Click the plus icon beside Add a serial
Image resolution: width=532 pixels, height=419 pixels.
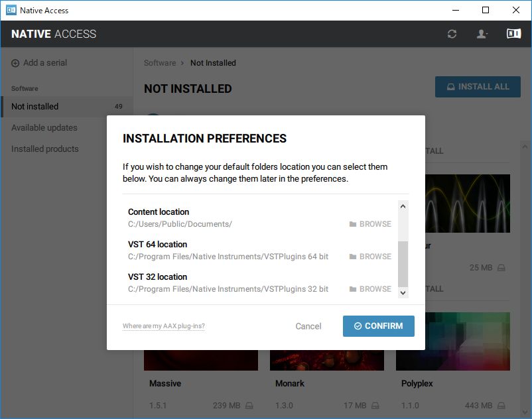tap(15, 63)
